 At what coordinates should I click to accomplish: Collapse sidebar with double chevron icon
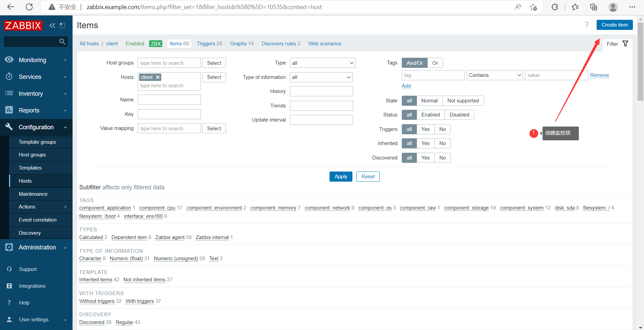pos(52,26)
